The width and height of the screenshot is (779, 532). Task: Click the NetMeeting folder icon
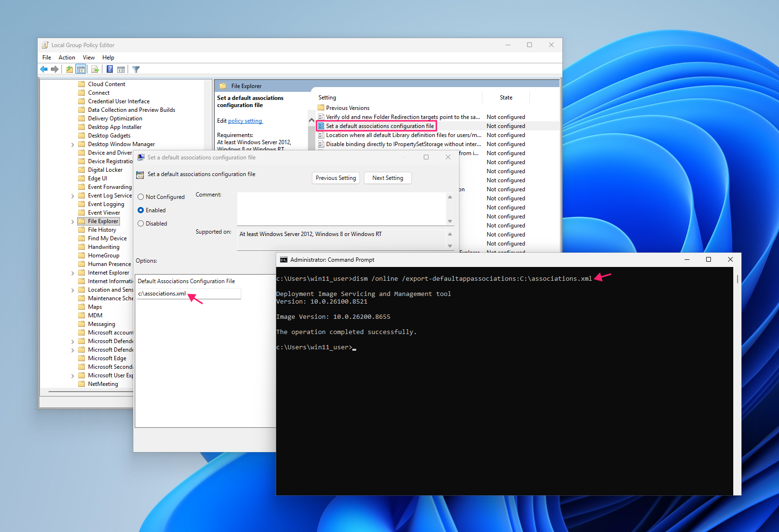[x=81, y=384]
